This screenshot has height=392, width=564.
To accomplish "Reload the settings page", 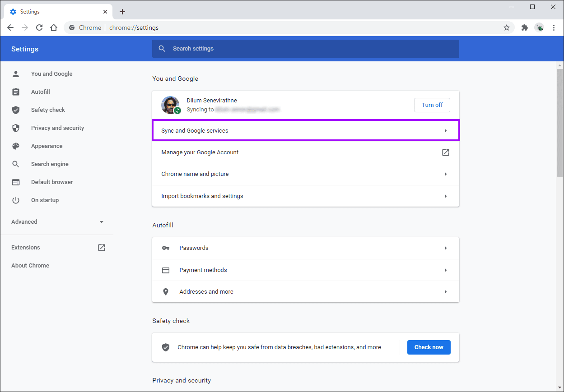I will pos(39,28).
